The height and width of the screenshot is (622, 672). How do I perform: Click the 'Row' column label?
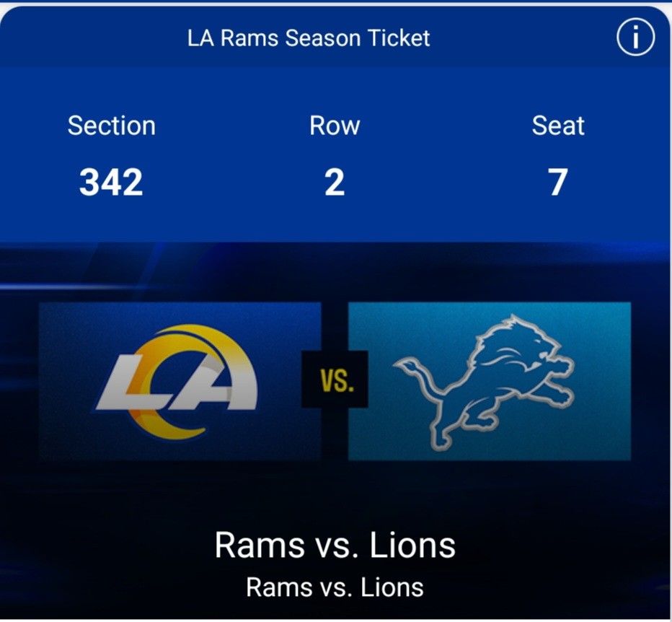[x=334, y=126]
